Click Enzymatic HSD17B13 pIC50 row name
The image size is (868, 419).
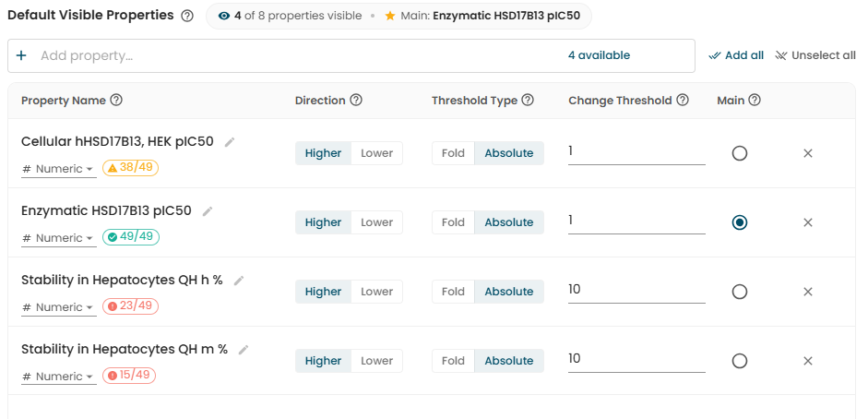106,210
